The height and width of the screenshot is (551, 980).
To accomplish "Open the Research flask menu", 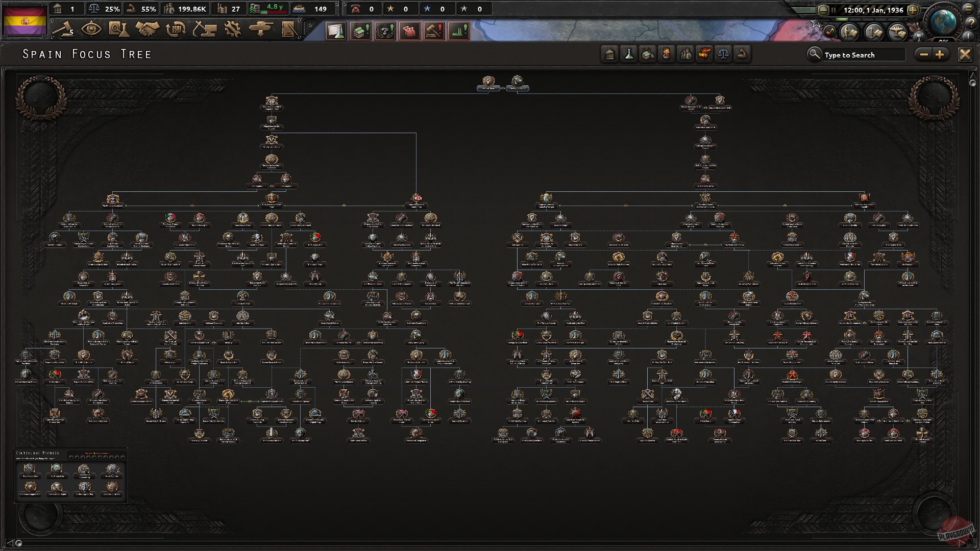I will (118, 29).
